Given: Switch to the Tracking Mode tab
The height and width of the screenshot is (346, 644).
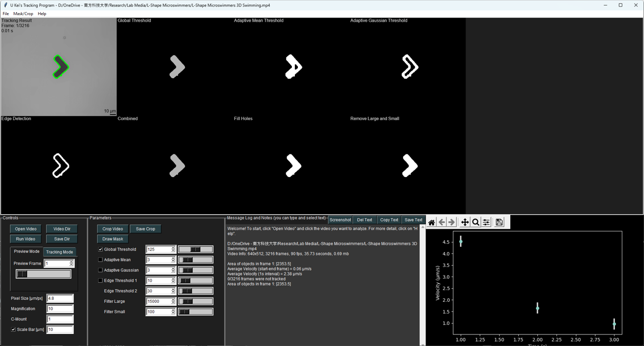Looking at the screenshot, I should tap(60, 252).
